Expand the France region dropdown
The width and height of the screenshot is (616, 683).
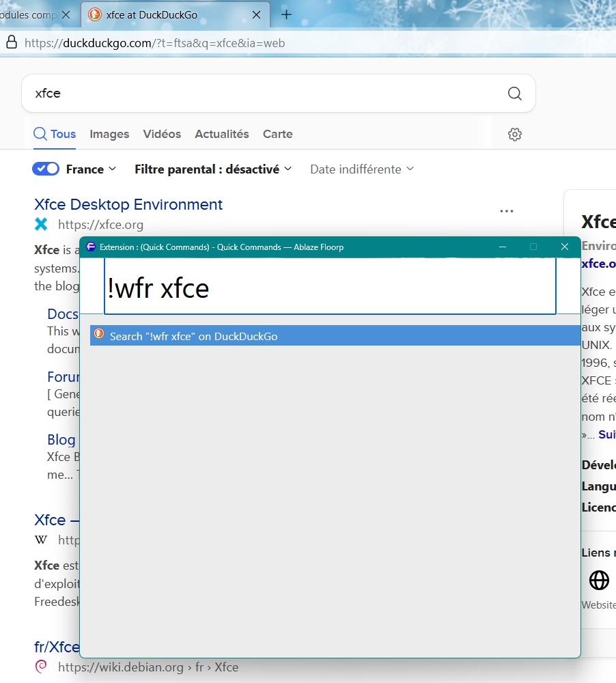tap(91, 169)
